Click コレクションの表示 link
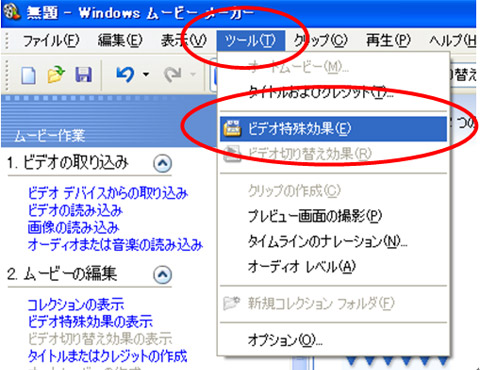 pos(76,304)
